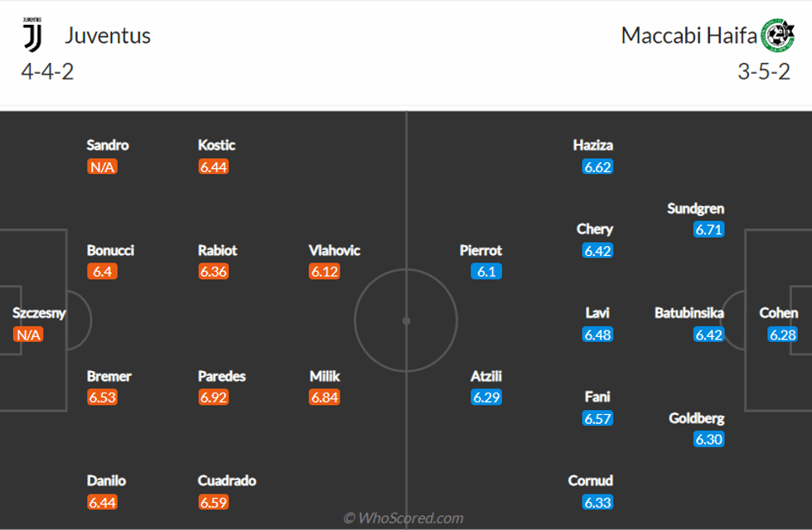
Task: Click Milik's 6.84 rating badge
Action: point(325,397)
